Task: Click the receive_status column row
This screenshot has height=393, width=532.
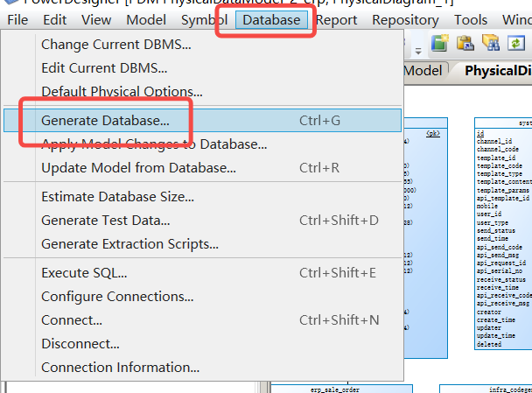Action: [x=501, y=279]
